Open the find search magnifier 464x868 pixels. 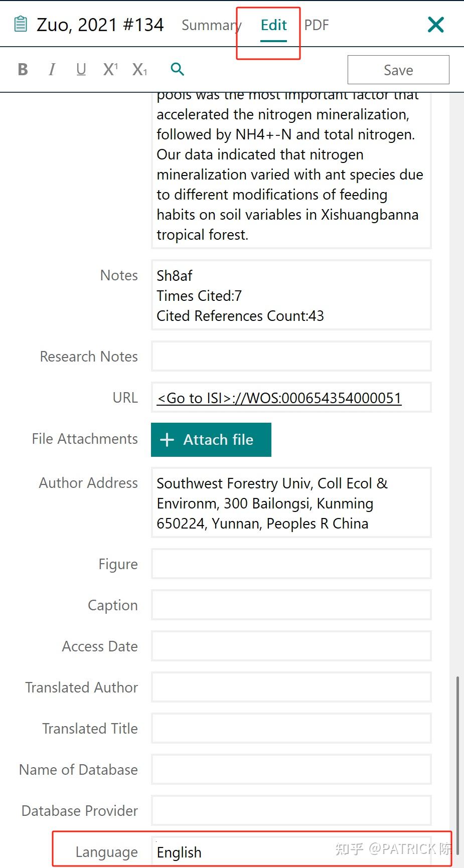point(178,69)
